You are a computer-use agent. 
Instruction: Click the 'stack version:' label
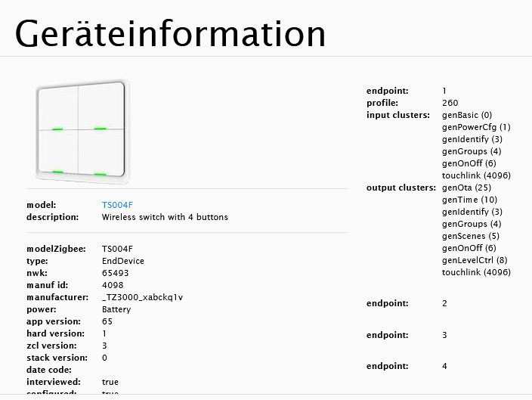[57, 358]
